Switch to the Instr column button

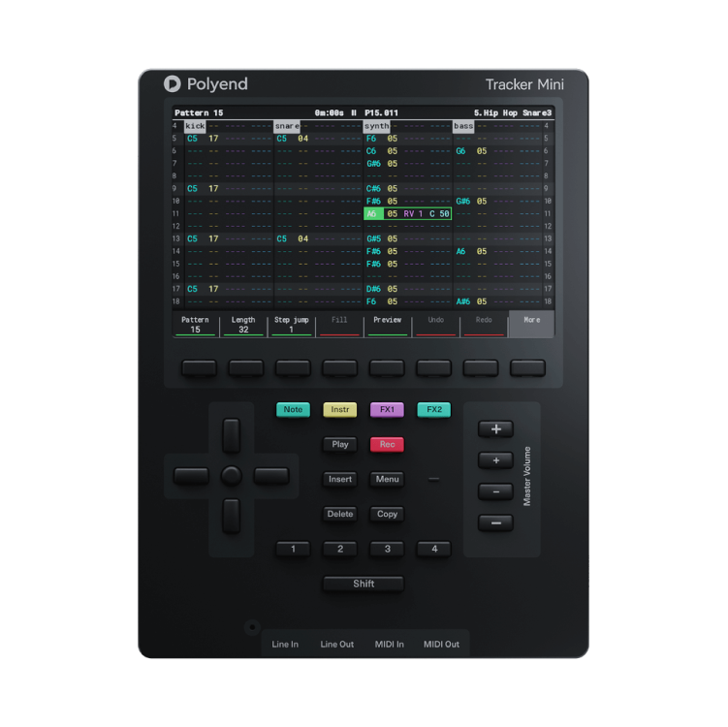pos(340,410)
